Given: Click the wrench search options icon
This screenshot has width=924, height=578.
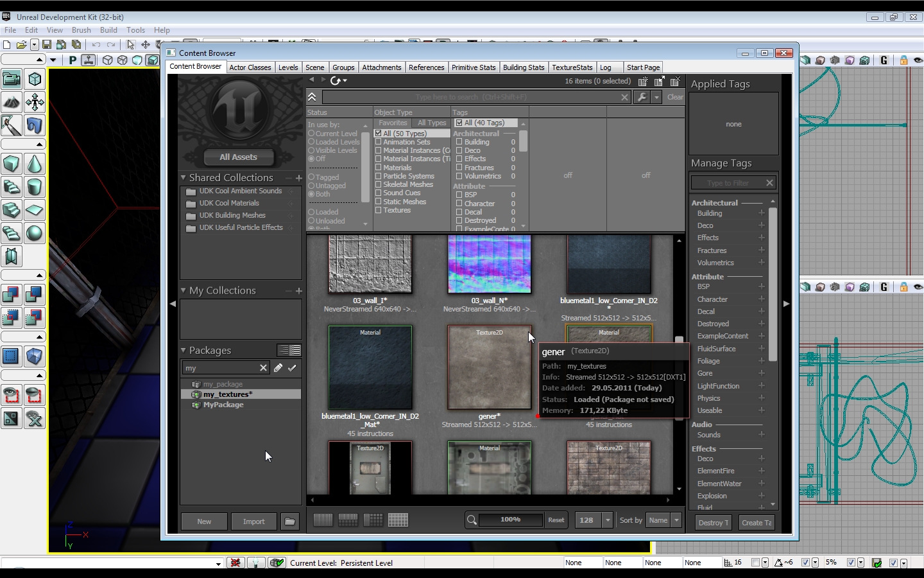Looking at the screenshot, I should tap(641, 97).
